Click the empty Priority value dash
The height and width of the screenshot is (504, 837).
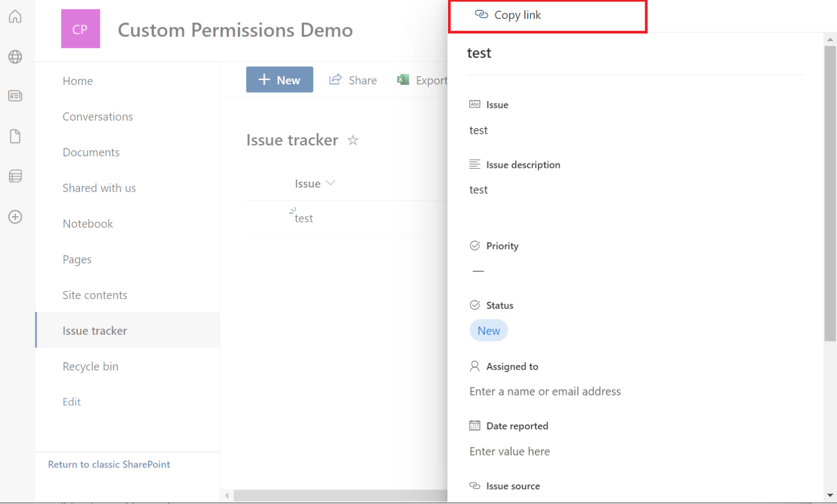coord(478,271)
